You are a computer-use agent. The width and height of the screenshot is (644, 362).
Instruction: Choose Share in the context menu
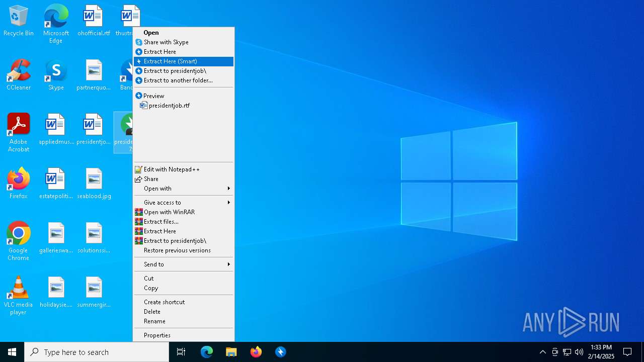[x=184, y=179]
